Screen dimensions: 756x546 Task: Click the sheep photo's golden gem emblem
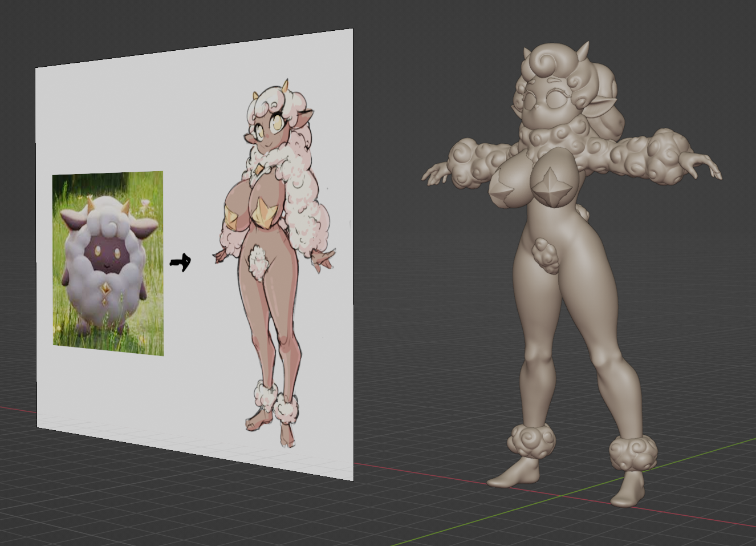click(106, 290)
